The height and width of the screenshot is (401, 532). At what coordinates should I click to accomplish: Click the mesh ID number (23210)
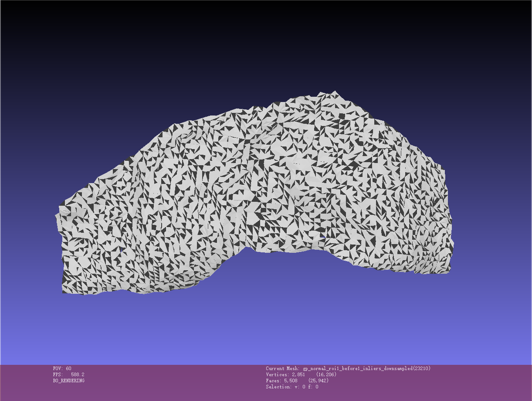(x=421, y=369)
